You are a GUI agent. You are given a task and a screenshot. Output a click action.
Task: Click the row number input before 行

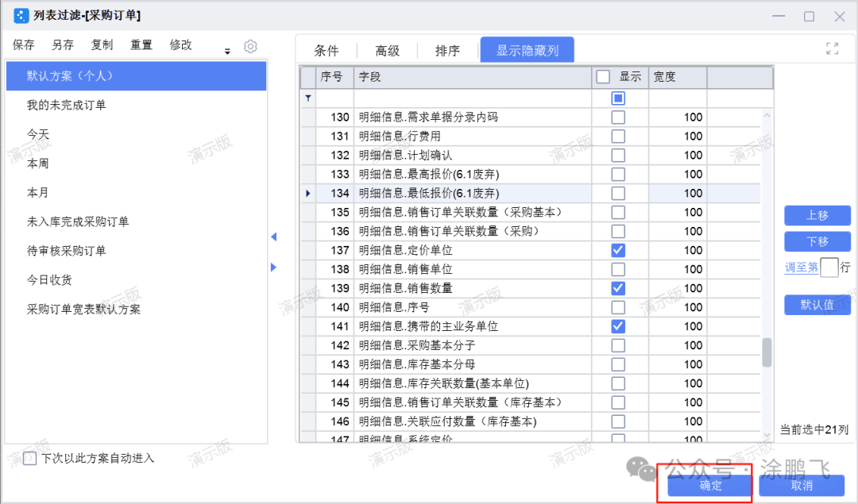coord(829,267)
